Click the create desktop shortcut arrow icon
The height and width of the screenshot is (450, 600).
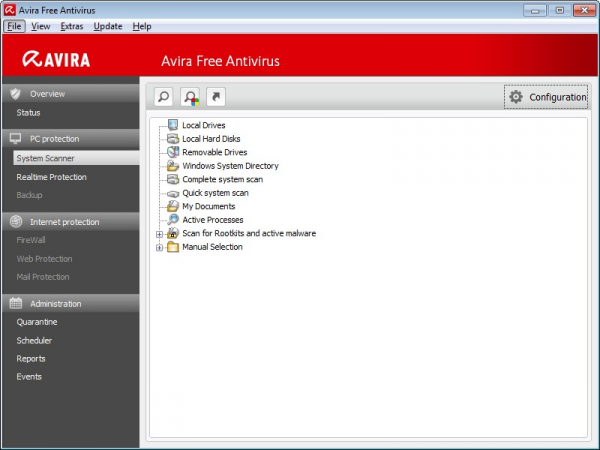216,97
